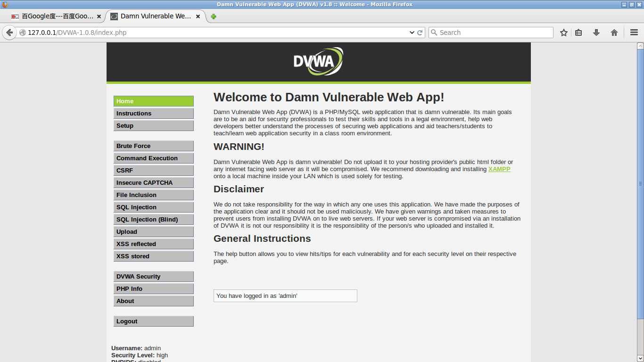Click the WARNING! heading

[x=239, y=147]
